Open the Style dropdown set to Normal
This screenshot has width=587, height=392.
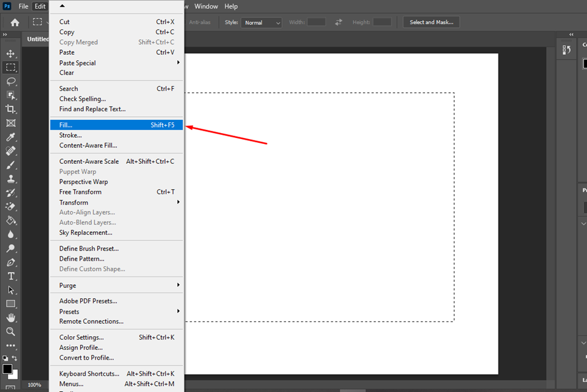coord(261,22)
